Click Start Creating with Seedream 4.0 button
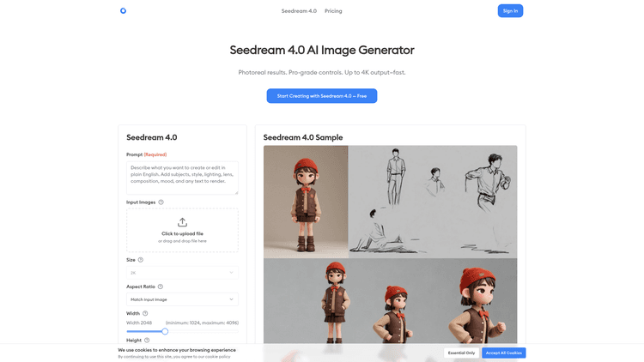The image size is (644, 362). 322,95
